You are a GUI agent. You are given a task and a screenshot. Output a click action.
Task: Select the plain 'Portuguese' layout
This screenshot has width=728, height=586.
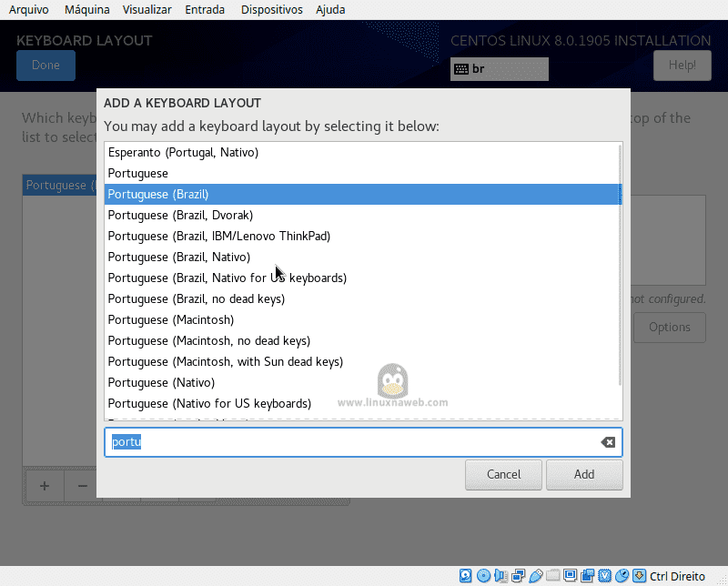coord(361,173)
